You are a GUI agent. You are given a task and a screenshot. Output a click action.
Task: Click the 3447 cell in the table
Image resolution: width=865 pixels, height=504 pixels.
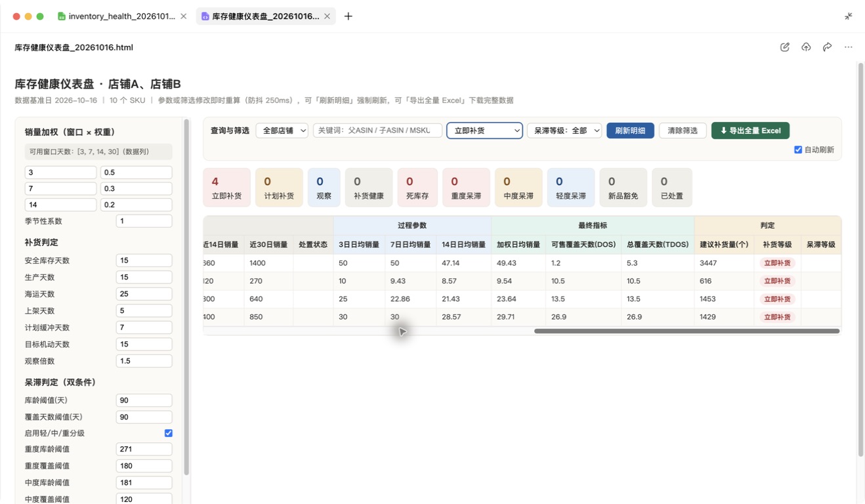click(x=724, y=263)
